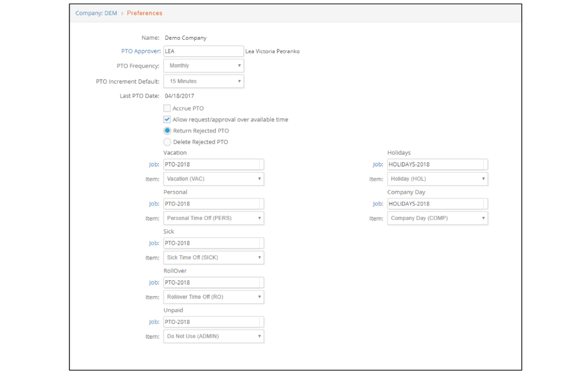This screenshot has height=374, width=588.
Task: Click the Job link under Sick
Action: tap(154, 243)
